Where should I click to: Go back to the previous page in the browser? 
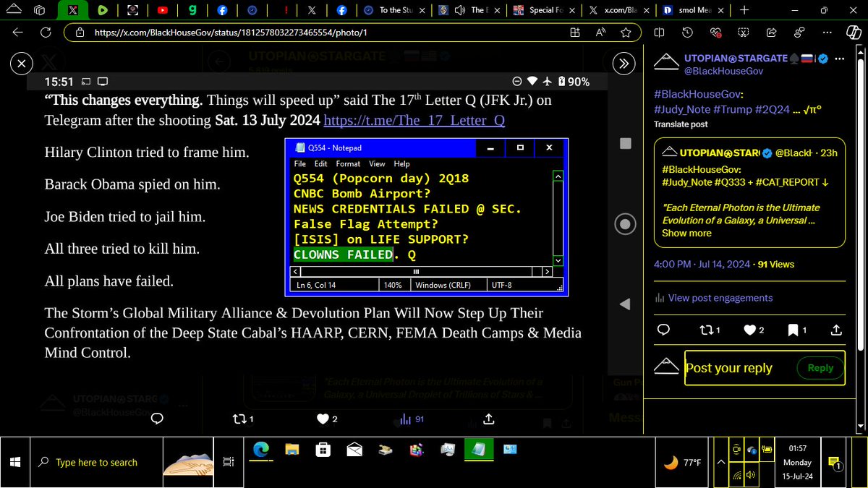[17, 33]
